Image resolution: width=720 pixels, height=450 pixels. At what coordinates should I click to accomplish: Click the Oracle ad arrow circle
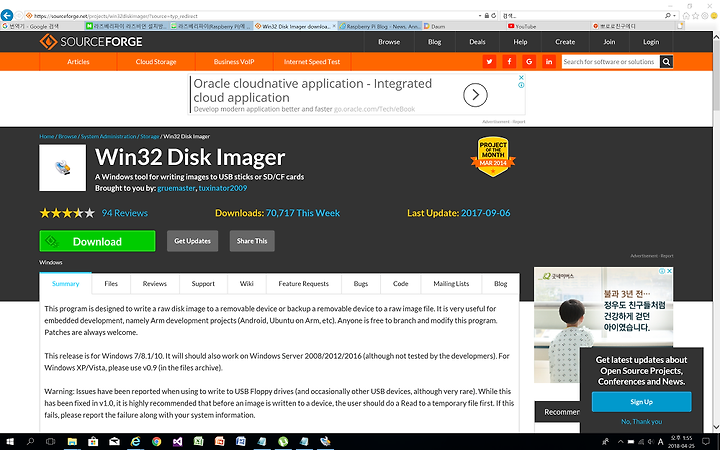click(475, 95)
